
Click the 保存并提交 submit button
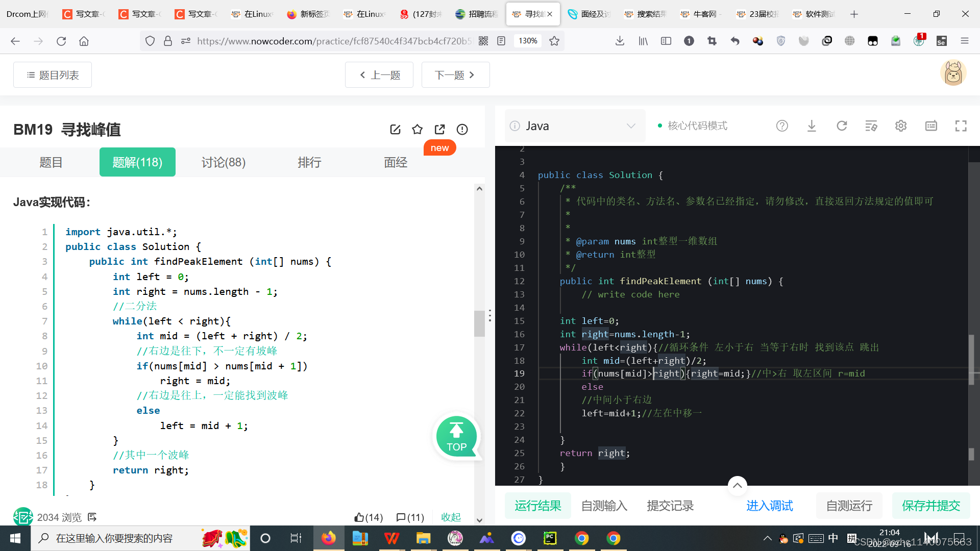click(930, 506)
